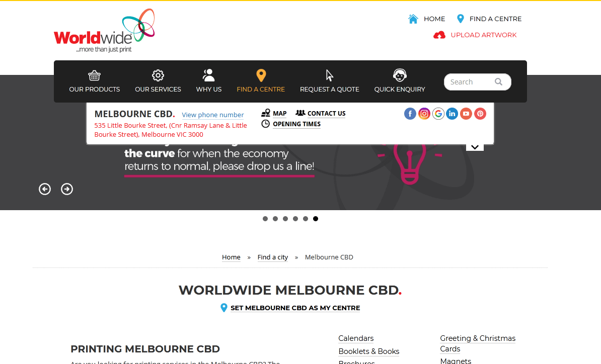Click the search magnifier icon
601x364 pixels.
pos(498,82)
